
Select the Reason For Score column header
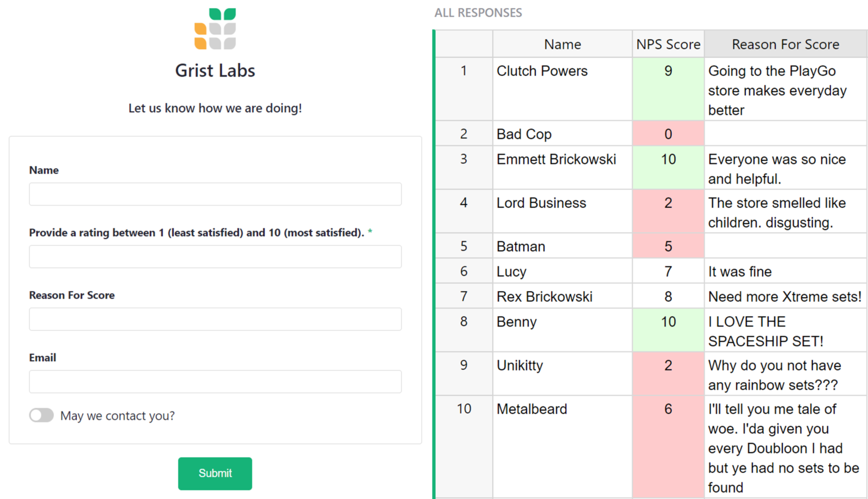(785, 44)
